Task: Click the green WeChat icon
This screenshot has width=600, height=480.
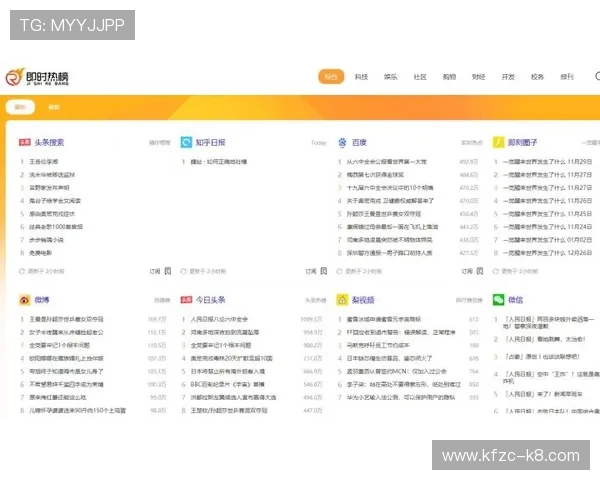Action: pos(498,300)
